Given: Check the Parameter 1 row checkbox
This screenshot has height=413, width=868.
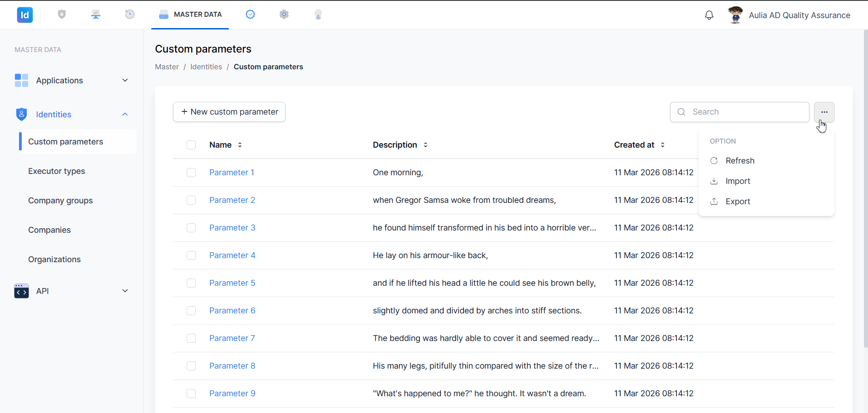Looking at the screenshot, I should point(191,173).
